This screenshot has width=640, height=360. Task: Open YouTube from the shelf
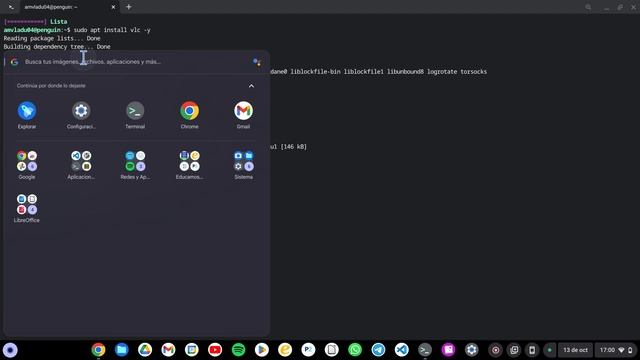[x=215, y=350]
